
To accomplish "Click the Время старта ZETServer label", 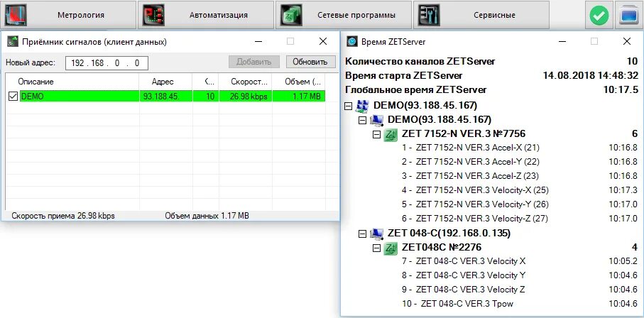I will (x=404, y=76).
